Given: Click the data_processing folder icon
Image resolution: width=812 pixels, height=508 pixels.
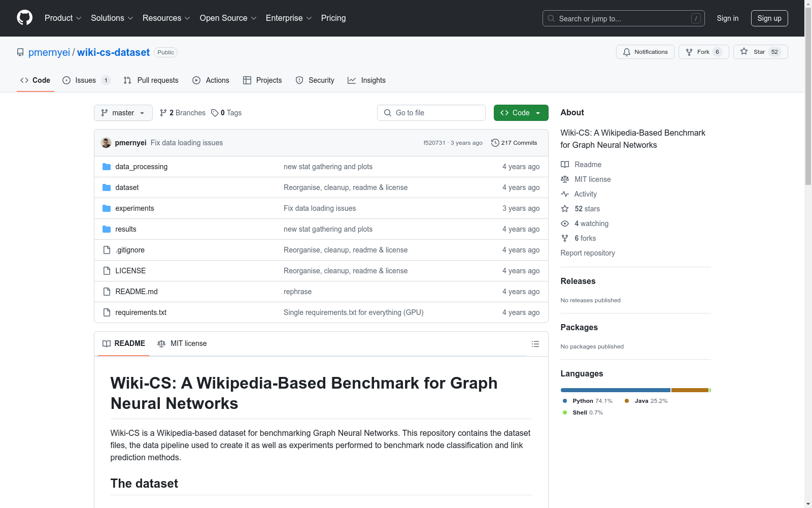Looking at the screenshot, I should [x=107, y=167].
